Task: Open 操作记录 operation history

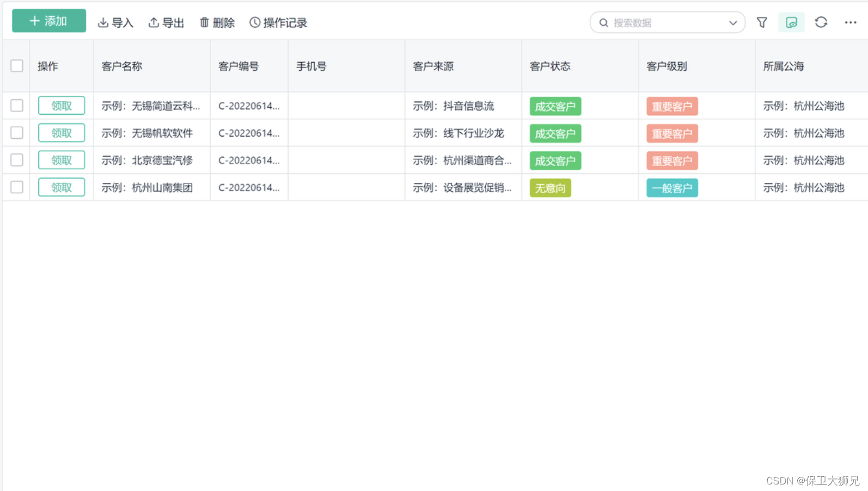Action: [278, 23]
